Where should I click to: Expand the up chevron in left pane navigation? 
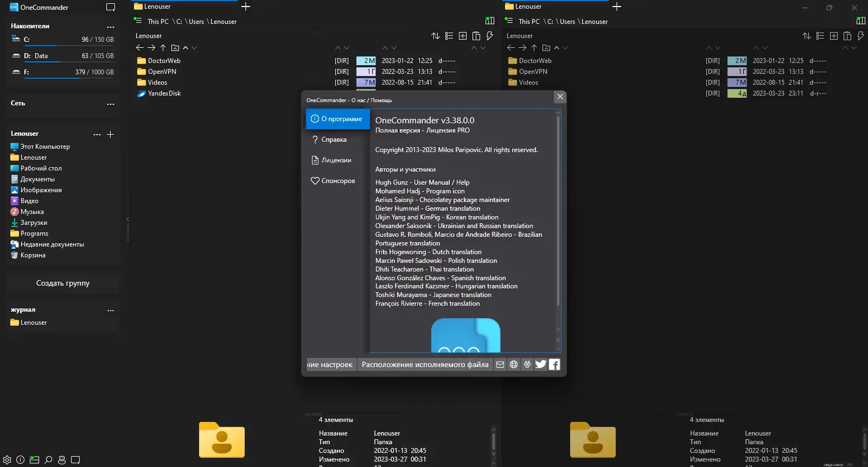(x=186, y=48)
